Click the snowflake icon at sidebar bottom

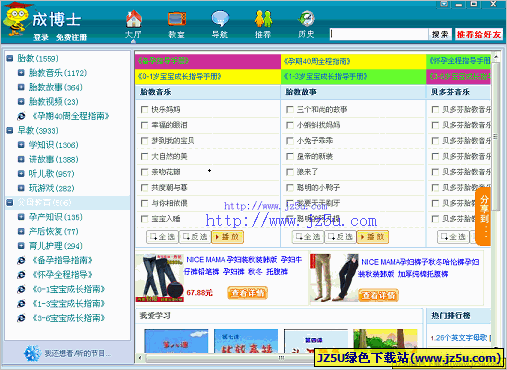pos(33,353)
